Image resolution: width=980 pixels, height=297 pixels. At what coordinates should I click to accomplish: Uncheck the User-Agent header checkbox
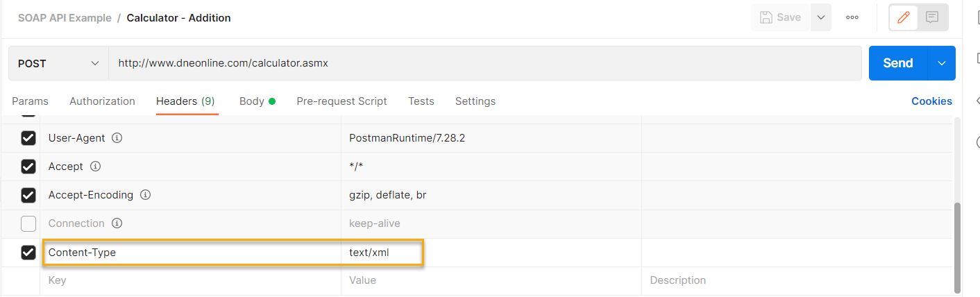(28, 138)
